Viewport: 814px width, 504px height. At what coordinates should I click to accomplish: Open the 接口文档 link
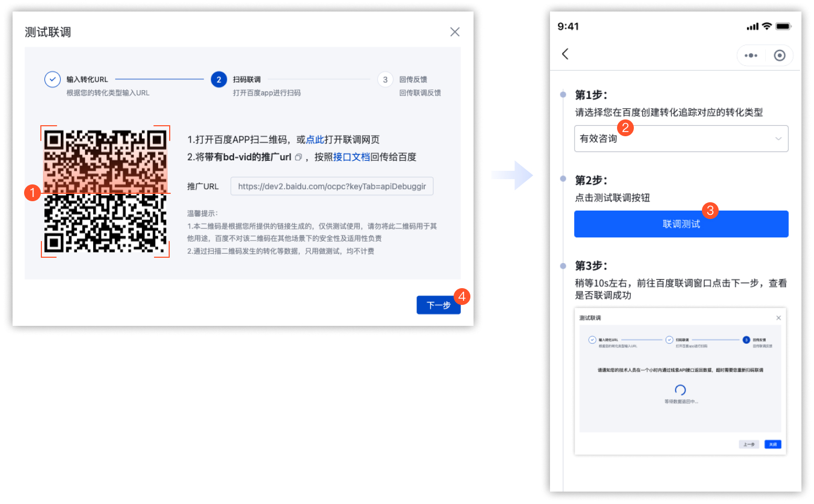click(x=351, y=157)
